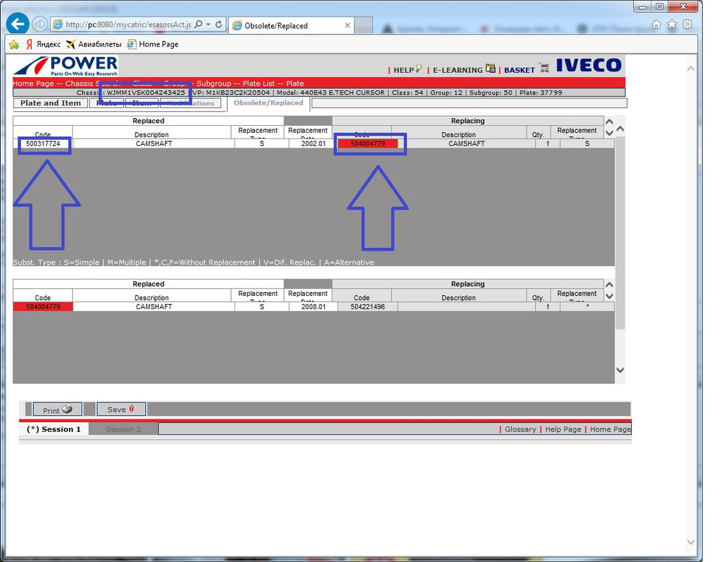Click red replacing code 504004779 in top table
This screenshot has width=728, height=562.
click(x=368, y=143)
